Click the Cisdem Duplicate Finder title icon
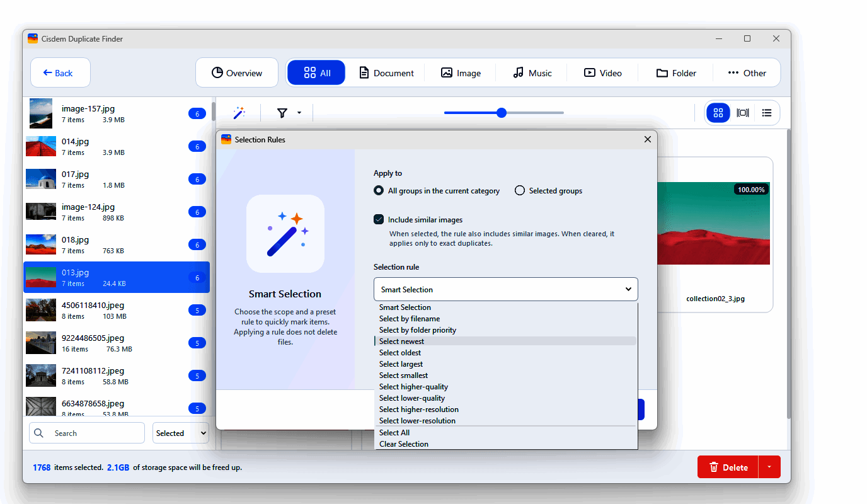Viewport: 867px width, 504px height. 33,38
